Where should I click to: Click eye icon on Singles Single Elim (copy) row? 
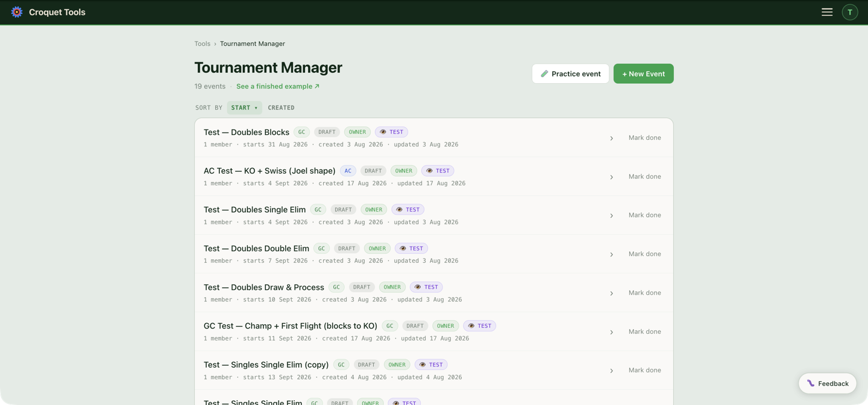coord(423,365)
